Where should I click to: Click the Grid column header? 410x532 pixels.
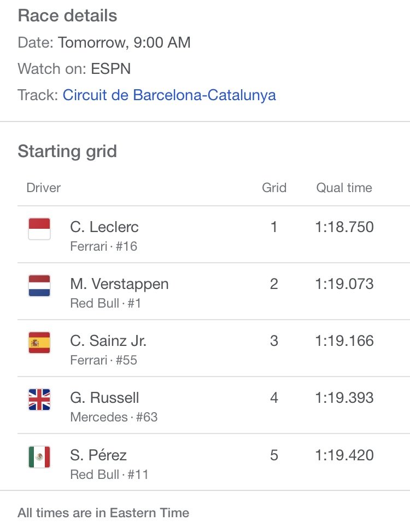click(x=274, y=188)
